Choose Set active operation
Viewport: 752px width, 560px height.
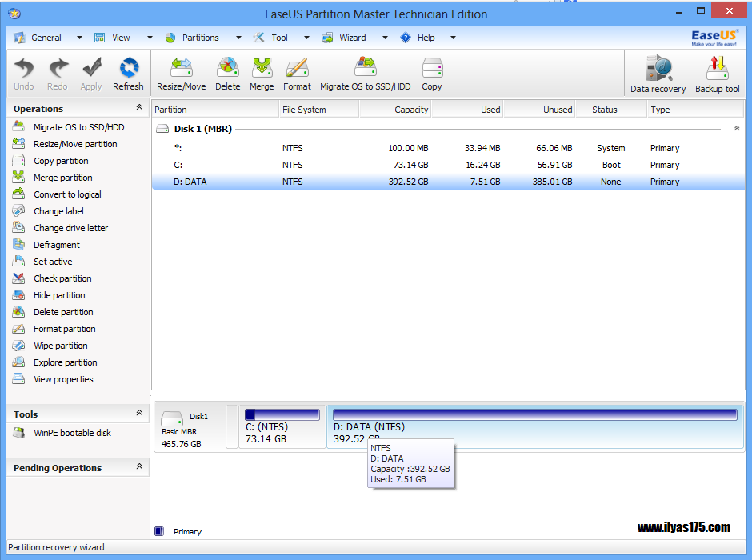click(53, 262)
